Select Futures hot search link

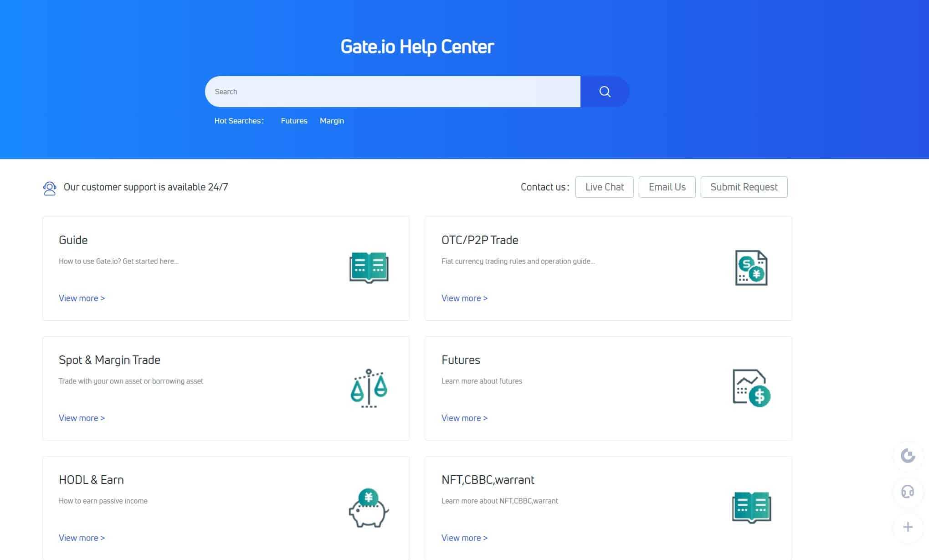click(293, 120)
